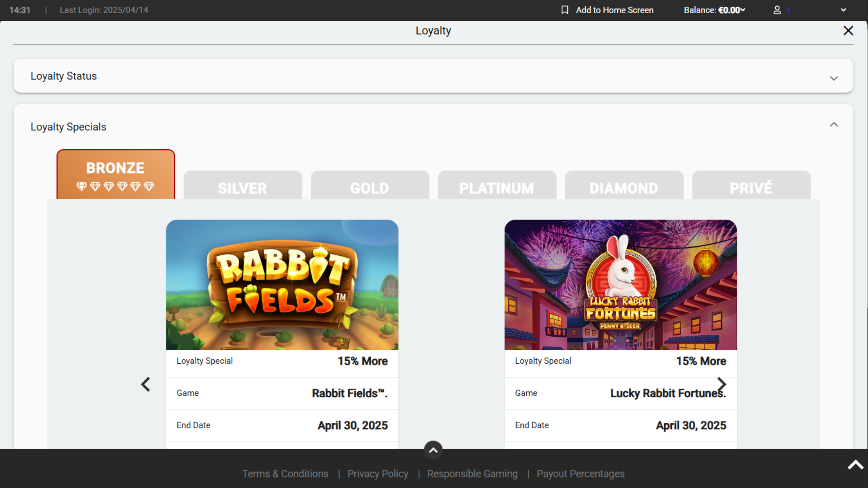Click April 30, 2025 on Rabbit Fields card

pyautogui.click(x=353, y=425)
